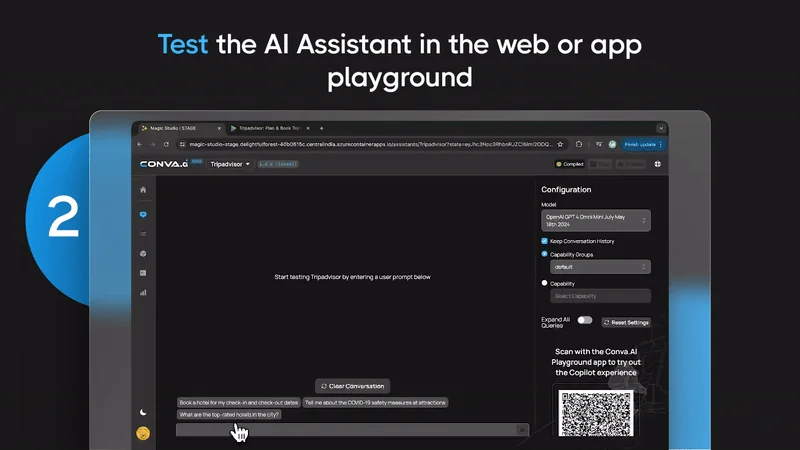
Task: Click the Reset Settings button
Action: click(626, 322)
